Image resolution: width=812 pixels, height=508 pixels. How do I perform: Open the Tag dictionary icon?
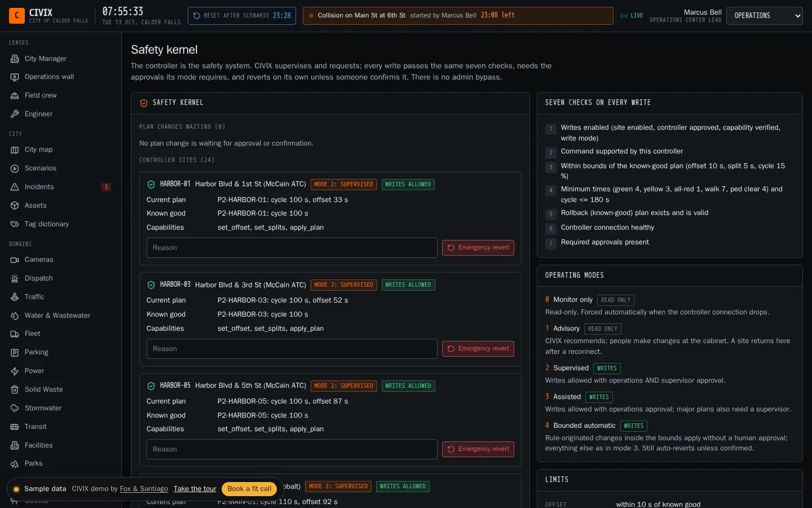[15, 224]
